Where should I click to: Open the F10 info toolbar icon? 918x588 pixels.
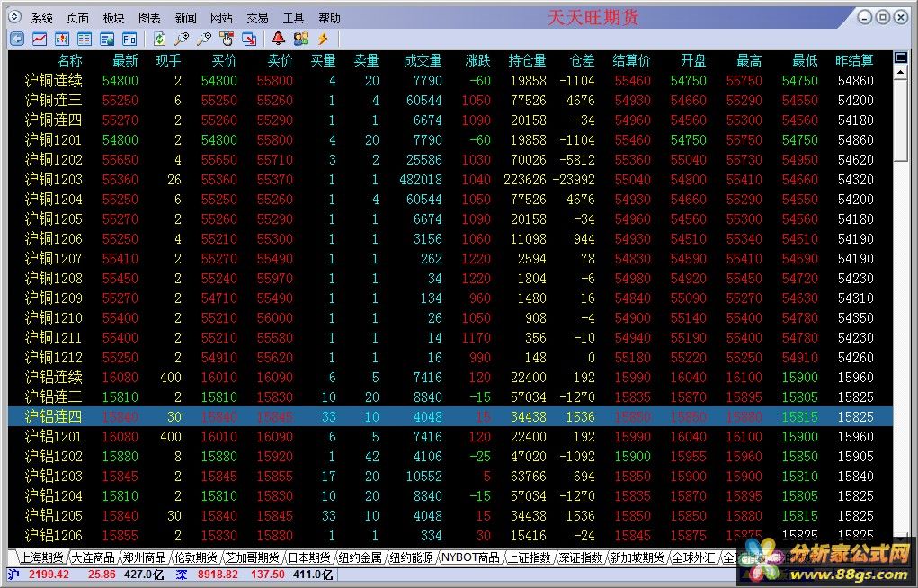129,39
